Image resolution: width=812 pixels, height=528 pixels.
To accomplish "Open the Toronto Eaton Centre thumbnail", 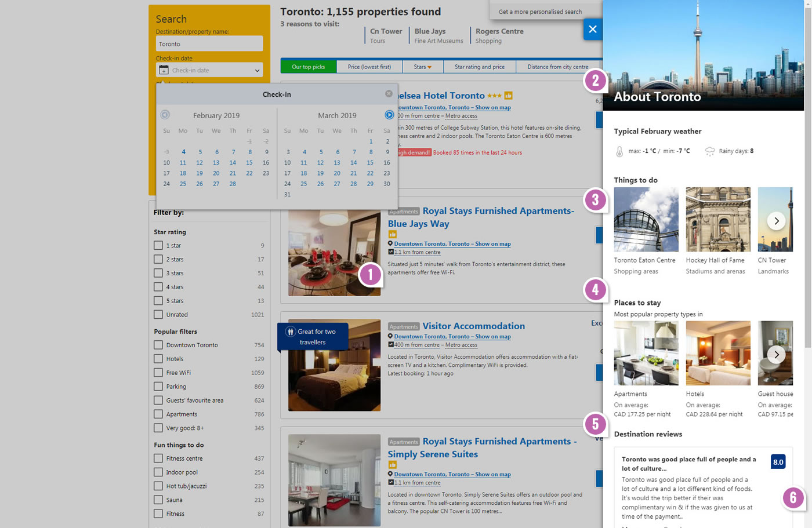I will point(646,219).
